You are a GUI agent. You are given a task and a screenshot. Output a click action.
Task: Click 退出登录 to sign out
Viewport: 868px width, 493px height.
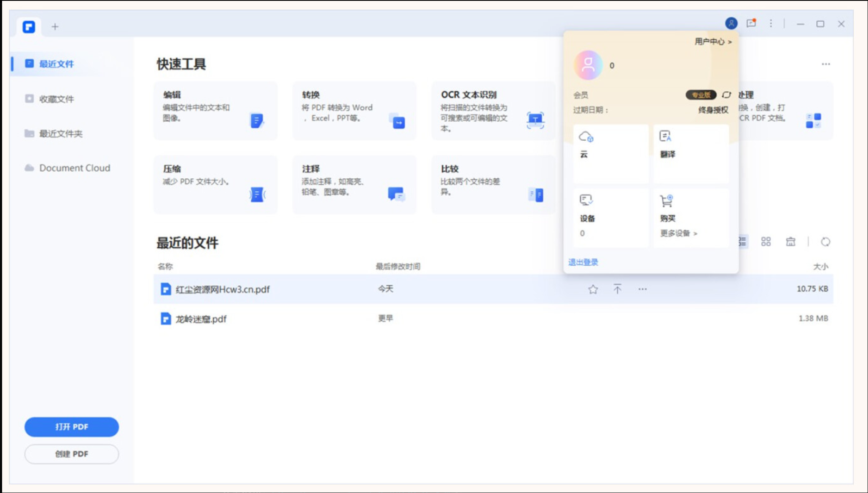point(583,263)
